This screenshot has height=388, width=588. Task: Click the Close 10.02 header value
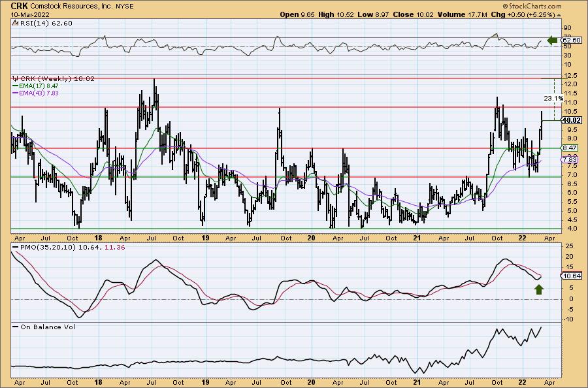tap(414, 14)
